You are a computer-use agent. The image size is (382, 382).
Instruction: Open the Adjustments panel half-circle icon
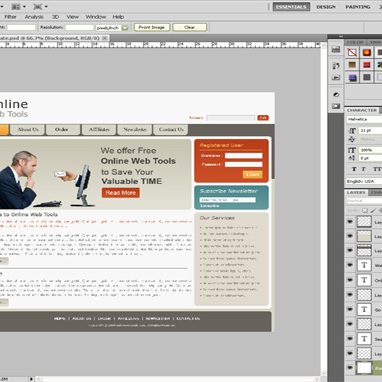[x=336, y=95]
